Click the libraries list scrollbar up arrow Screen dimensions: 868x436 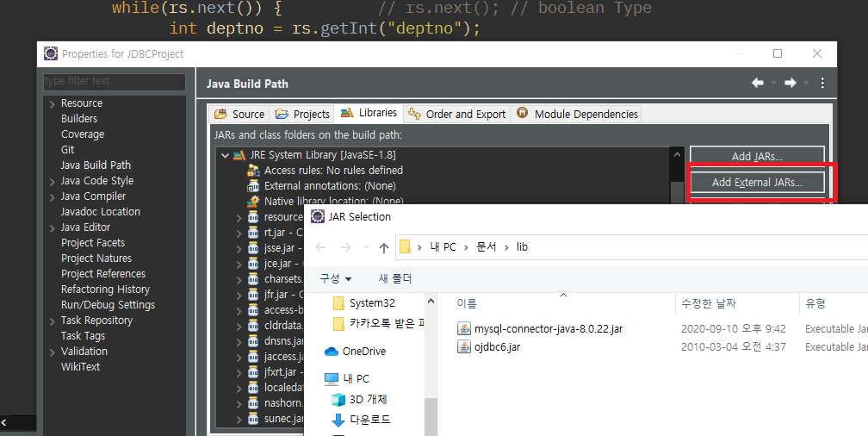(x=677, y=155)
